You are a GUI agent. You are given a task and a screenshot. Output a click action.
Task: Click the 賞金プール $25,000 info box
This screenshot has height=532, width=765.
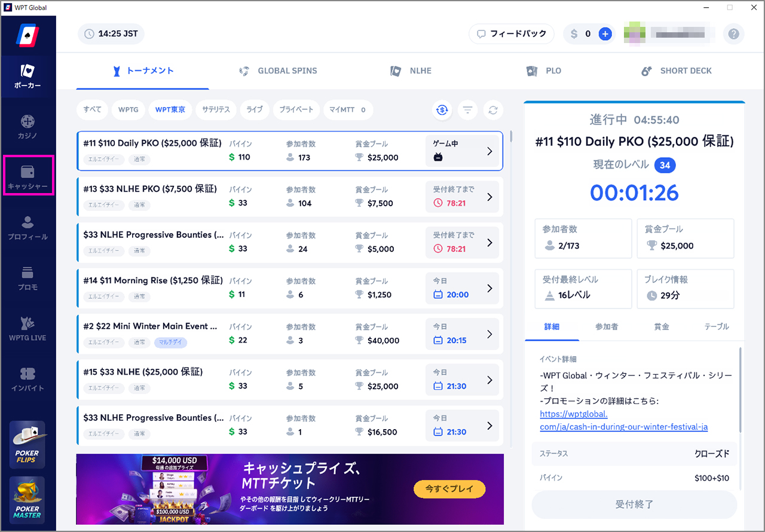pos(686,239)
